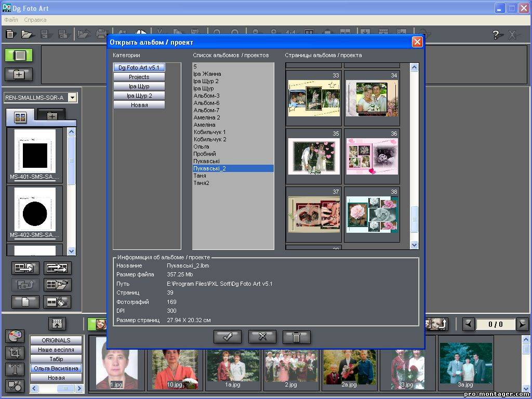Screen dimensions: 532x399
Task: Delete selected album with trash button
Action: click(x=296, y=337)
